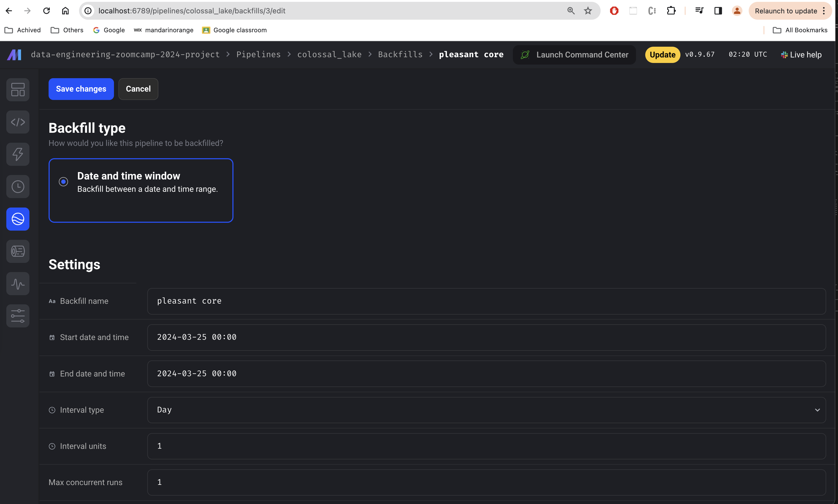Go to the Pipelines breadcrumb

click(259, 55)
